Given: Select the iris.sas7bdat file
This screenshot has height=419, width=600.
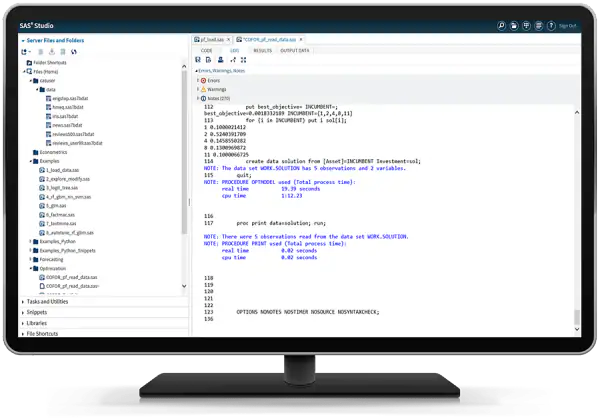Looking at the screenshot, I should (x=62, y=116).
